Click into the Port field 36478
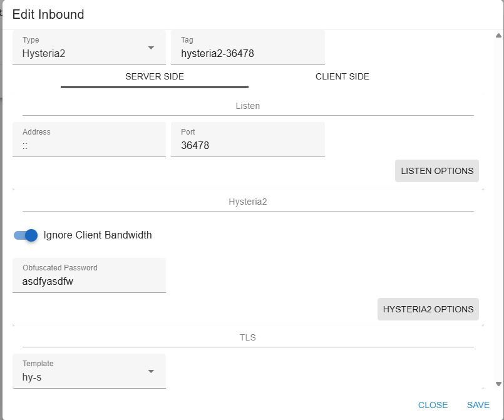The image size is (504, 420). pos(247,145)
